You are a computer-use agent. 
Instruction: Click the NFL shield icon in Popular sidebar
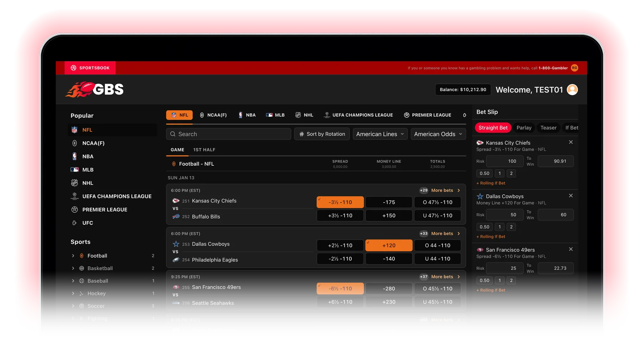pyautogui.click(x=74, y=130)
